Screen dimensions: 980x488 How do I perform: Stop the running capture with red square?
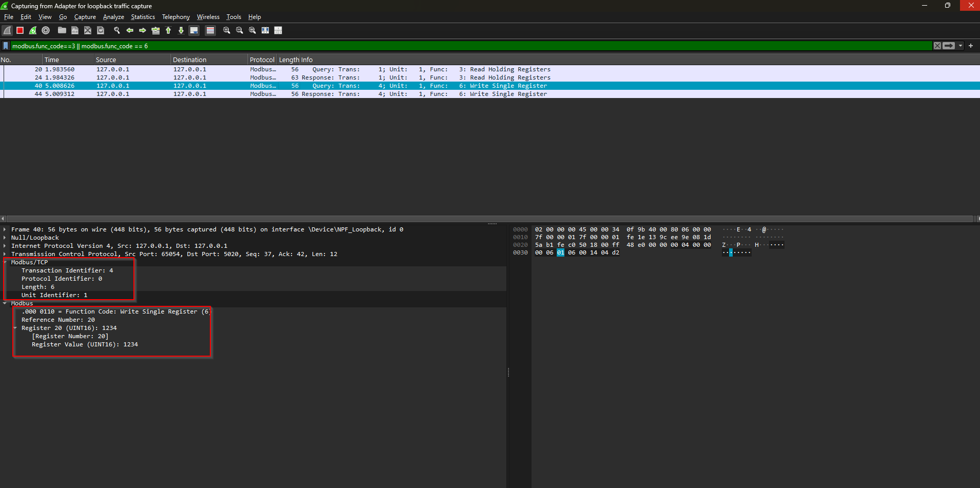[x=20, y=30]
